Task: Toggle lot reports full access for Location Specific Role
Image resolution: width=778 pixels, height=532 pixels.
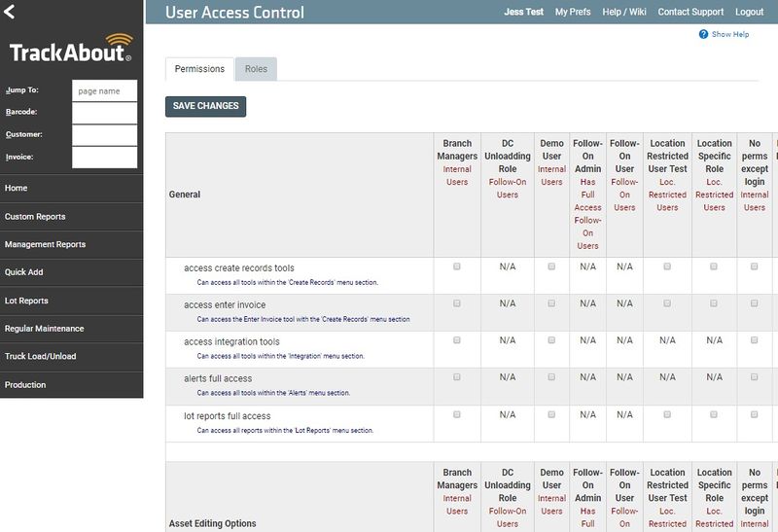Action: (714, 414)
